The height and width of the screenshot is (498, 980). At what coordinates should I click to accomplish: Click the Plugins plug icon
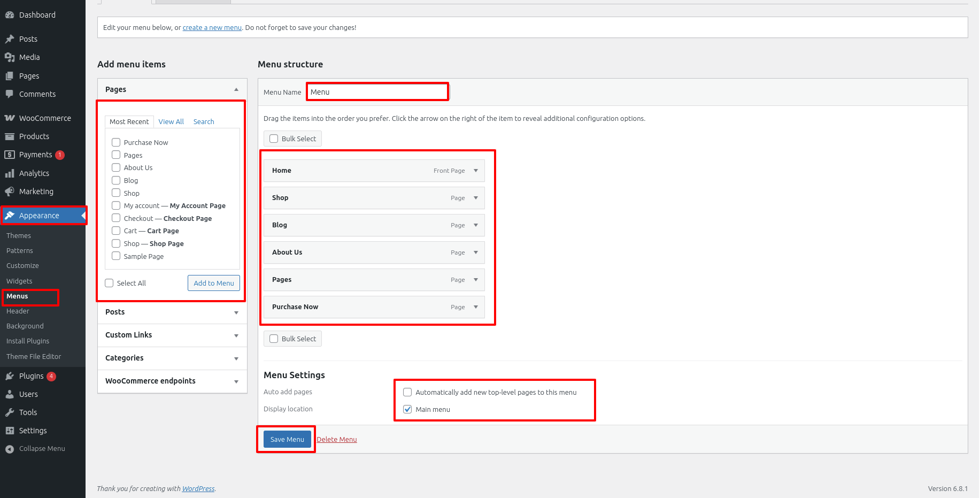click(10, 376)
